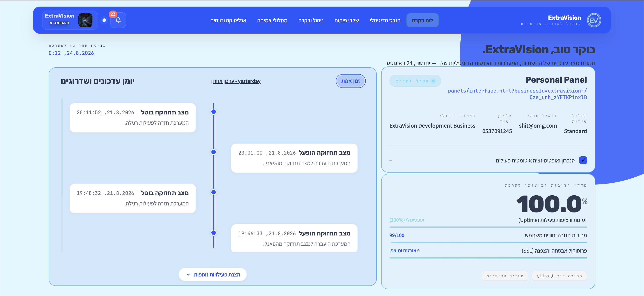Click the notification count badge 23
This screenshot has width=644, height=296.
pos(113,14)
